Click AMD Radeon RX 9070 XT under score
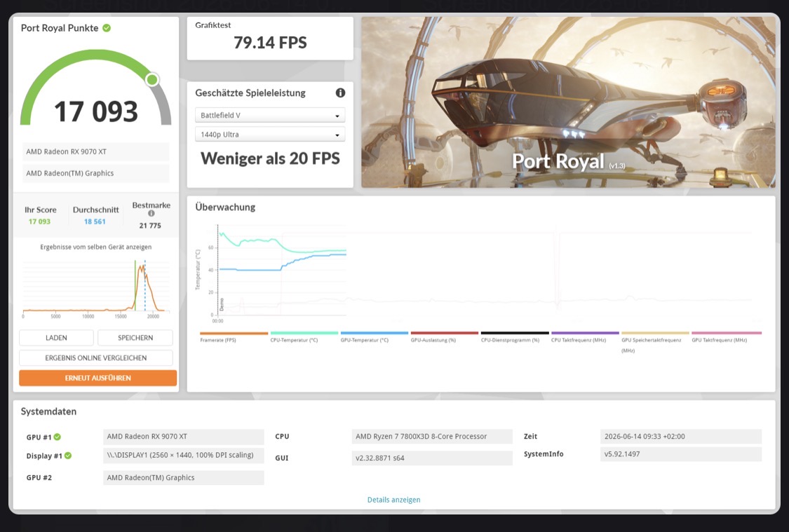 95,151
